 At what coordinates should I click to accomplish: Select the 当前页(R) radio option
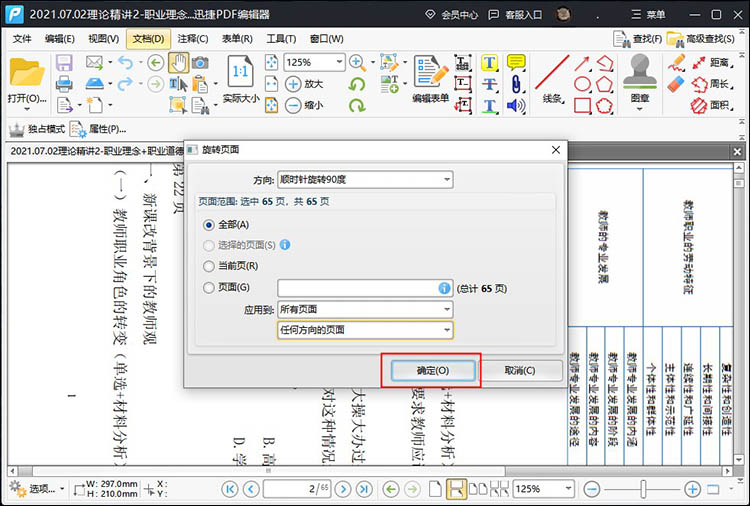pyautogui.click(x=209, y=266)
